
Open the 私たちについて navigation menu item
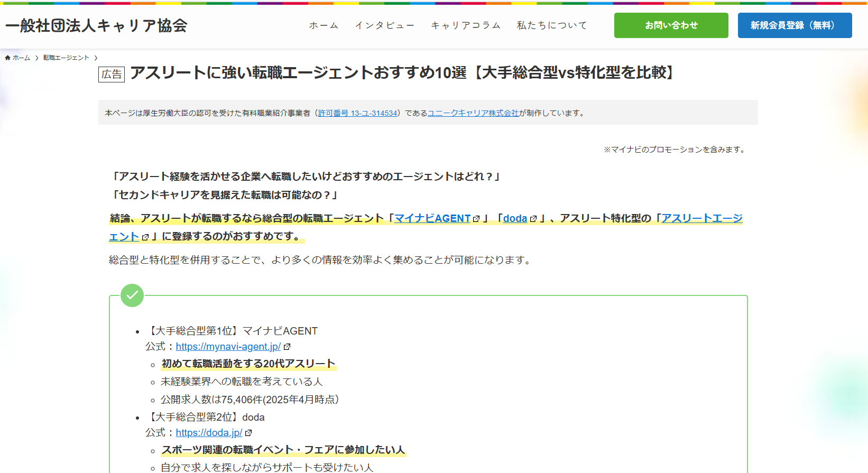coord(551,25)
